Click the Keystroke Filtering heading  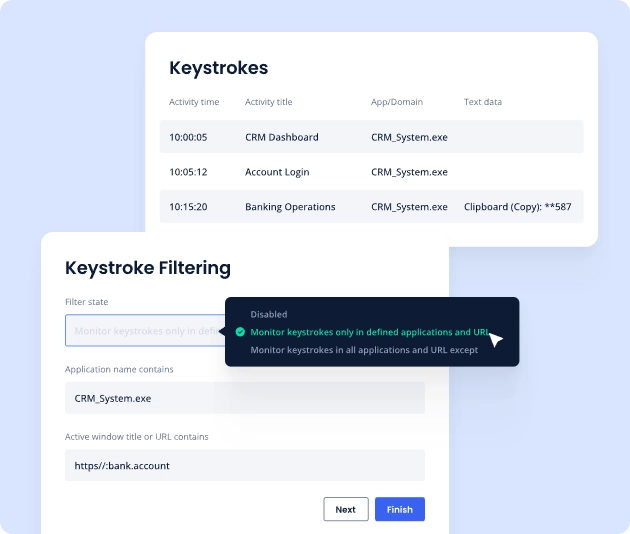(148, 268)
